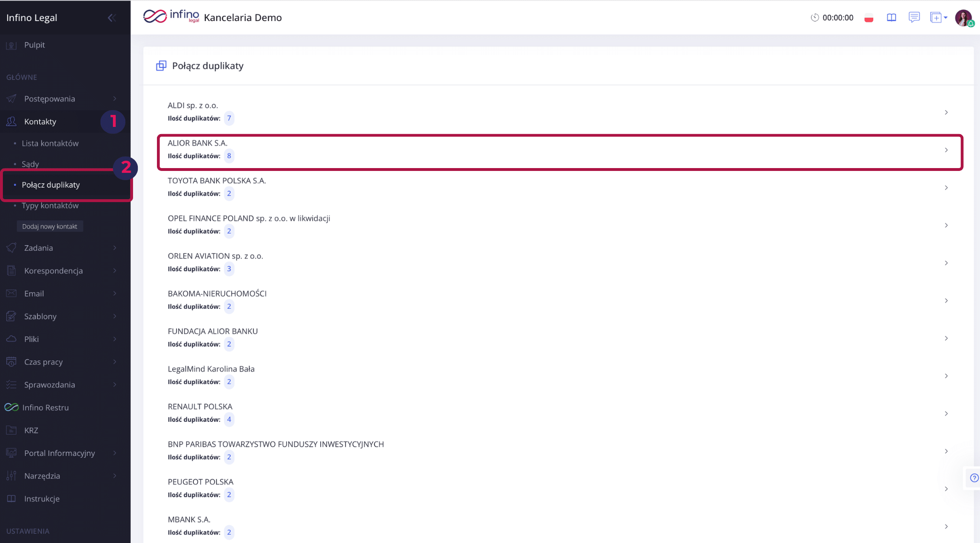Screen dimensions: 980x543
Task: Open the manual book icon in header
Action: [x=891, y=18]
